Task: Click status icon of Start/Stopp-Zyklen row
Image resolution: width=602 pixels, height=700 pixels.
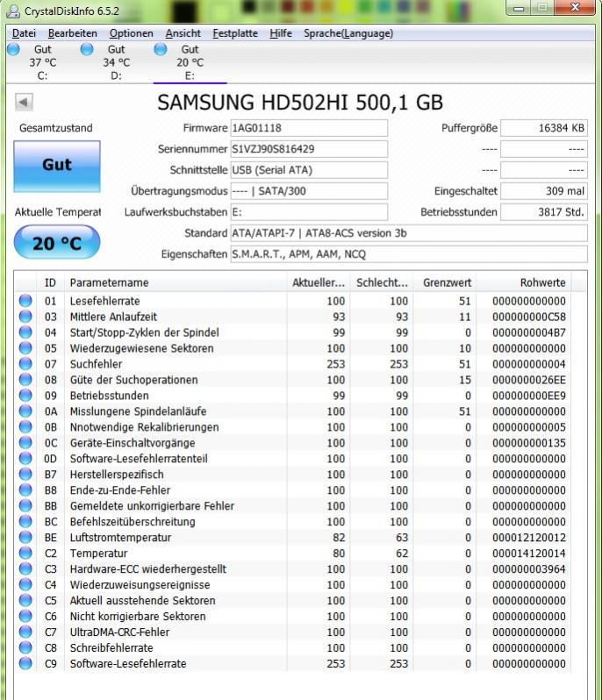Action: click(x=25, y=332)
